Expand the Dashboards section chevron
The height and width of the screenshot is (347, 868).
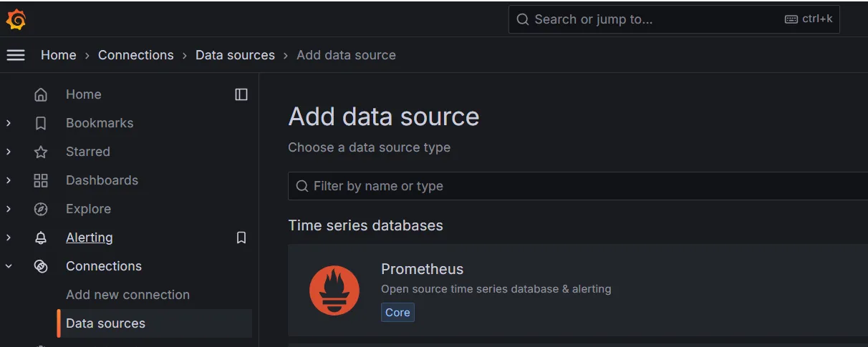pyautogui.click(x=9, y=180)
